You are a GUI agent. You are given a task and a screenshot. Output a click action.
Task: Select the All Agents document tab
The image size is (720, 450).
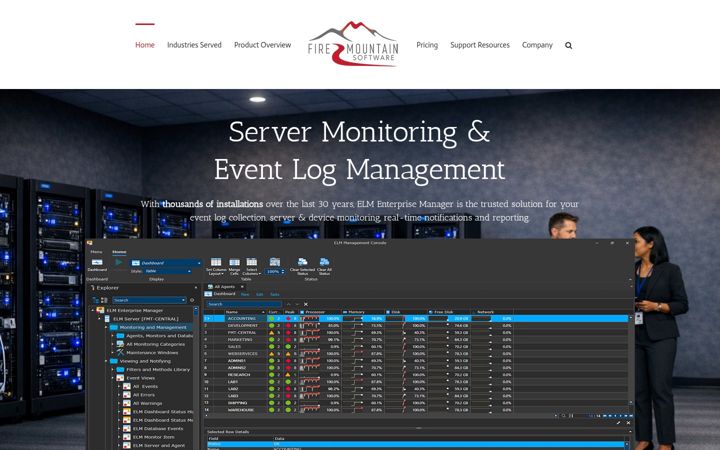[x=224, y=287]
